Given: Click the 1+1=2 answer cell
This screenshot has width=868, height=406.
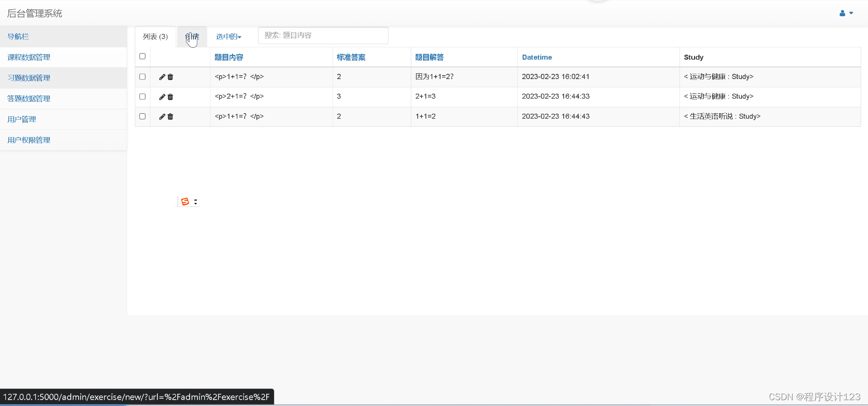Looking at the screenshot, I should click(x=464, y=117).
